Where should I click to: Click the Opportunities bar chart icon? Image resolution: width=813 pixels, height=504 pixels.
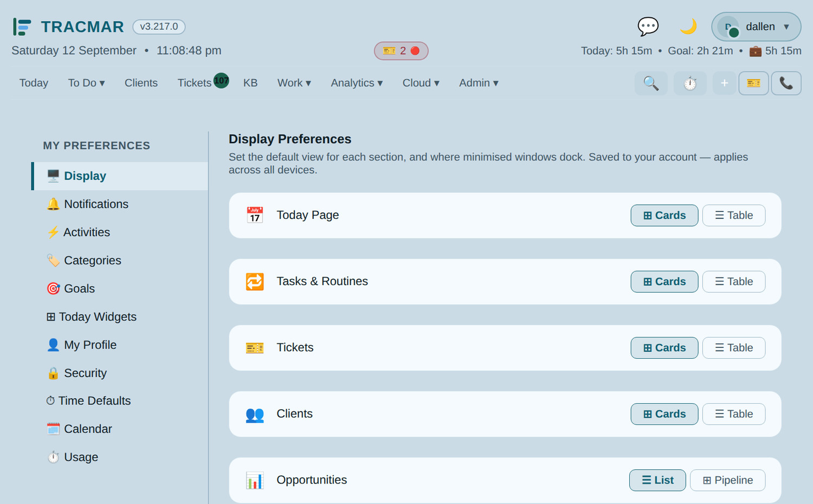(x=255, y=480)
